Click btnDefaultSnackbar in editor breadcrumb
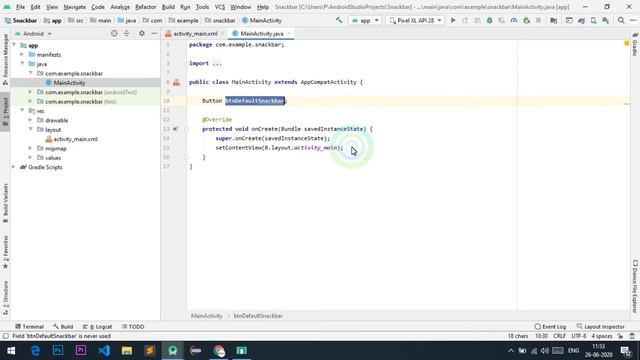Screen dimensions: 640x360 [x=258, y=316]
